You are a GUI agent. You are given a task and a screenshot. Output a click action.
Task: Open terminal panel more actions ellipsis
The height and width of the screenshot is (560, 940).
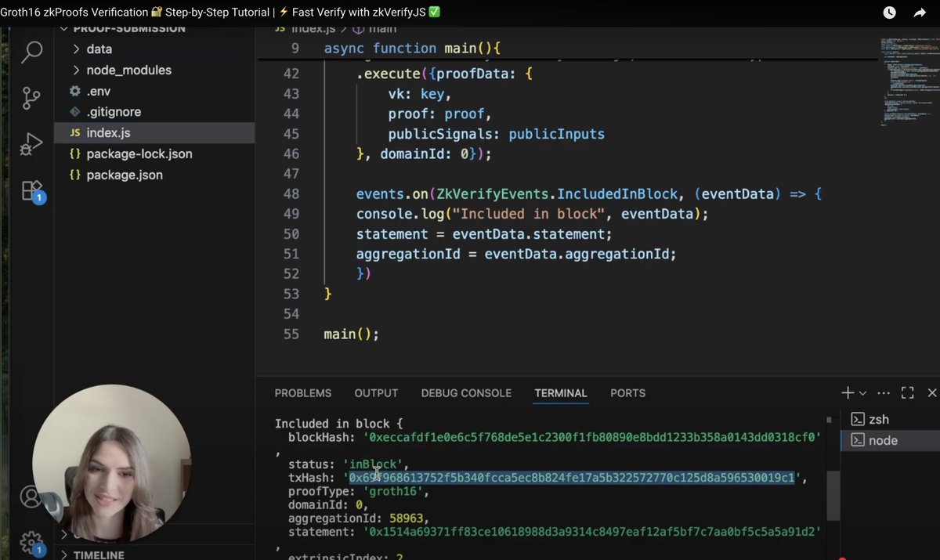click(x=884, y=392)
